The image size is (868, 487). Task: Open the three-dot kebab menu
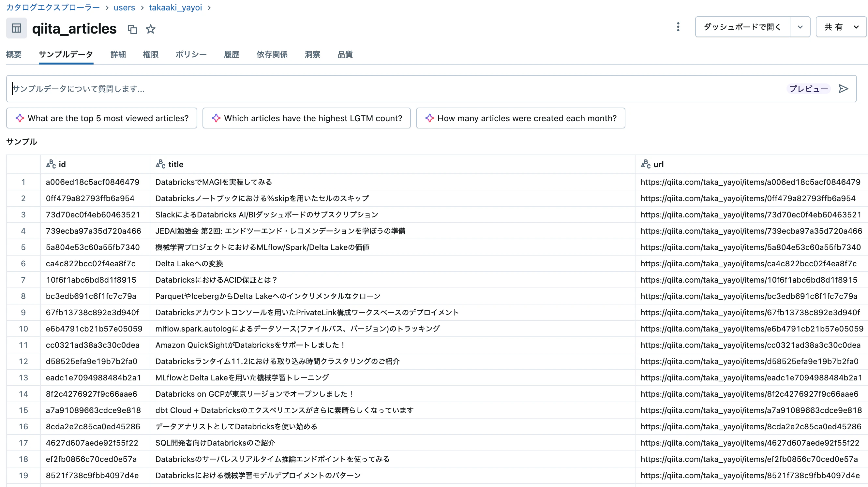[678, 27]
